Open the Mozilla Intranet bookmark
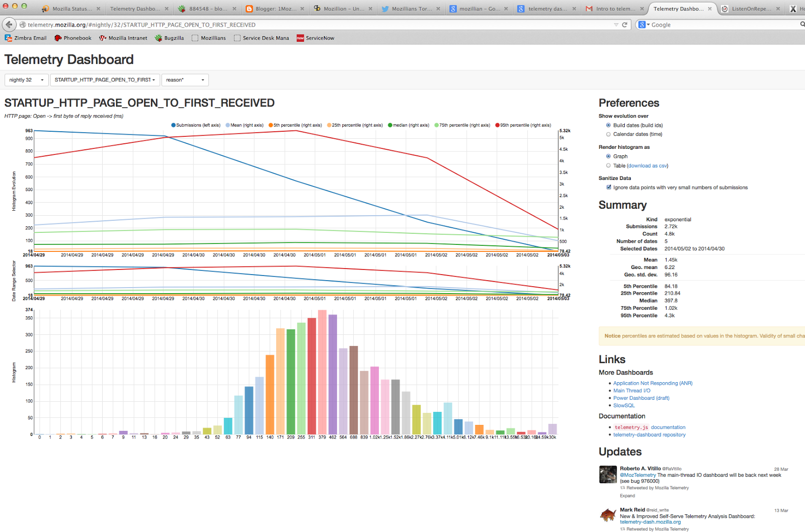 click(x=123, y=38)
